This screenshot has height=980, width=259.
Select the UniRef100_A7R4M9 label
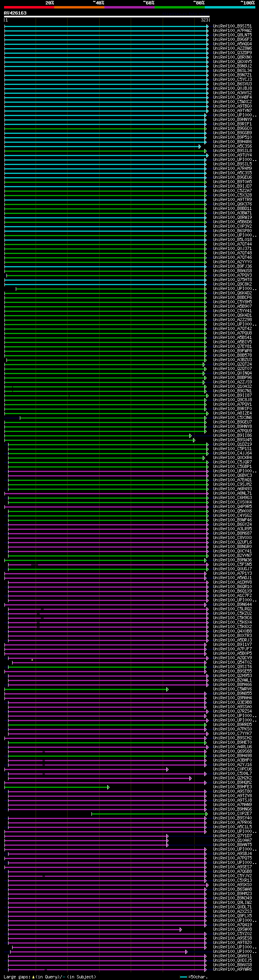pyautogui.click(x=232, y=169)
